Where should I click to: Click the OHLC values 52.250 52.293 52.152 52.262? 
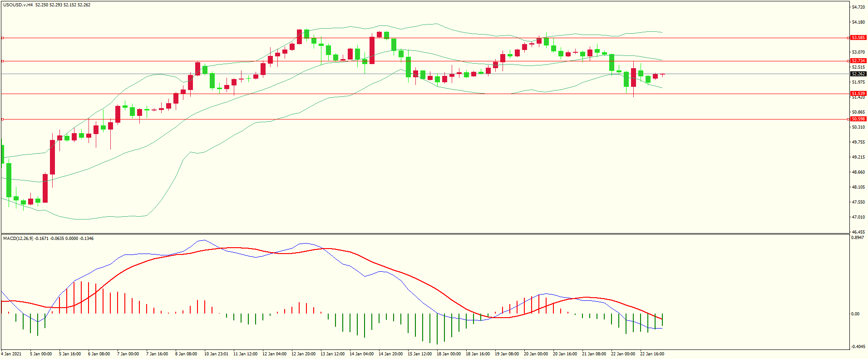63,5
